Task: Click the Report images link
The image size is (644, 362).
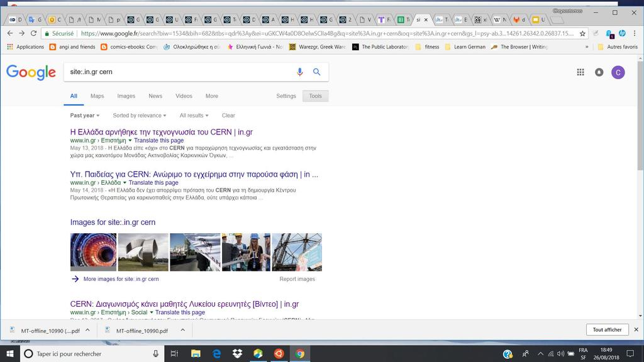Action: 297,279
